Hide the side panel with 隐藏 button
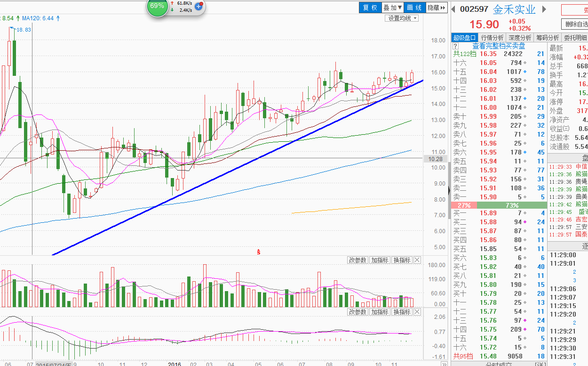This screenshot has height=366, width=588. click(436, 8)
